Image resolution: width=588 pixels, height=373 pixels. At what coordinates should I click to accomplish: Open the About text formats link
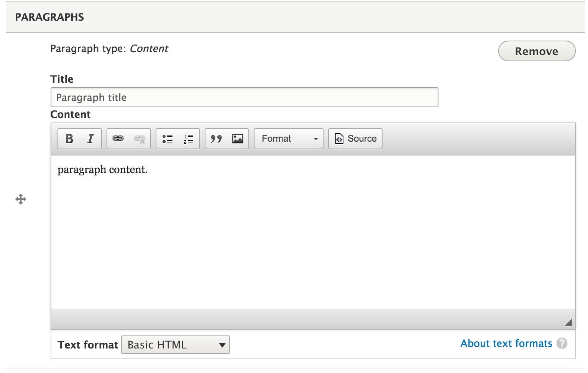[x=506, y=344]
